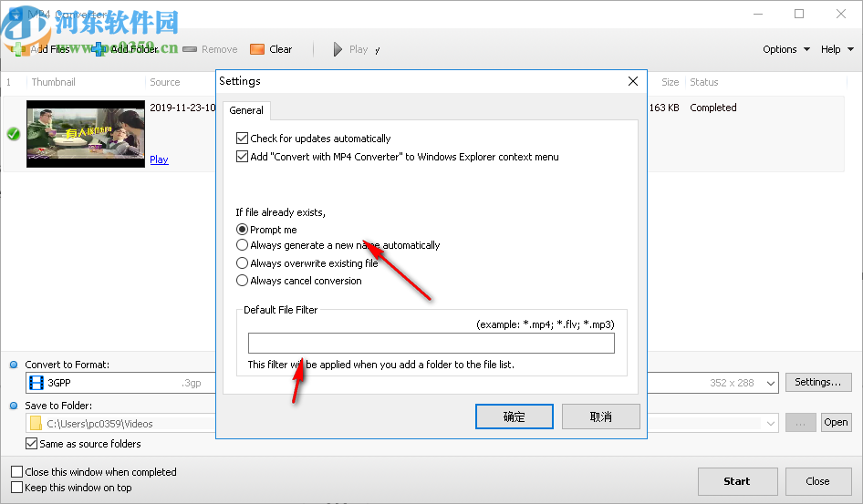Click the Source column header

pyautogui.click(x=164, y=82)
